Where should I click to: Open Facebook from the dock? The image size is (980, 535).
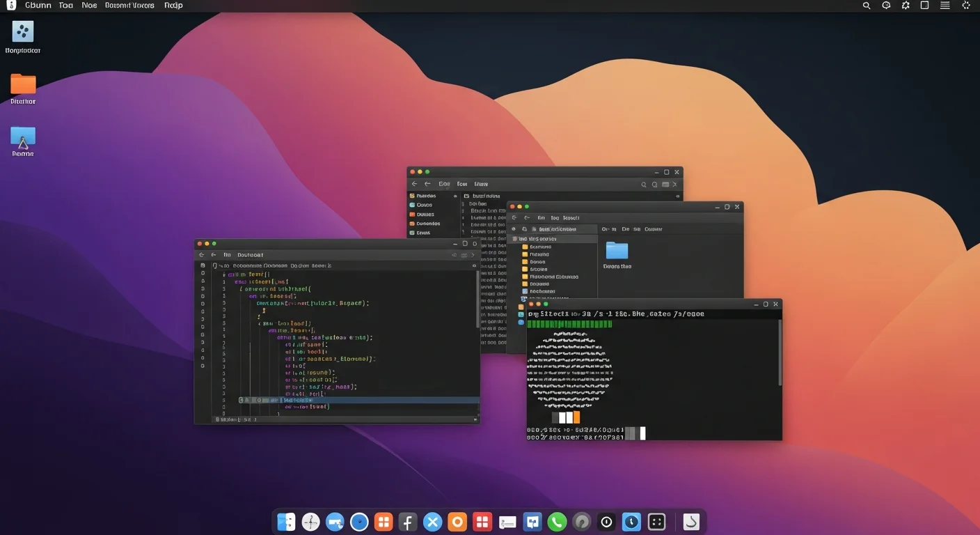coord(408,521)
